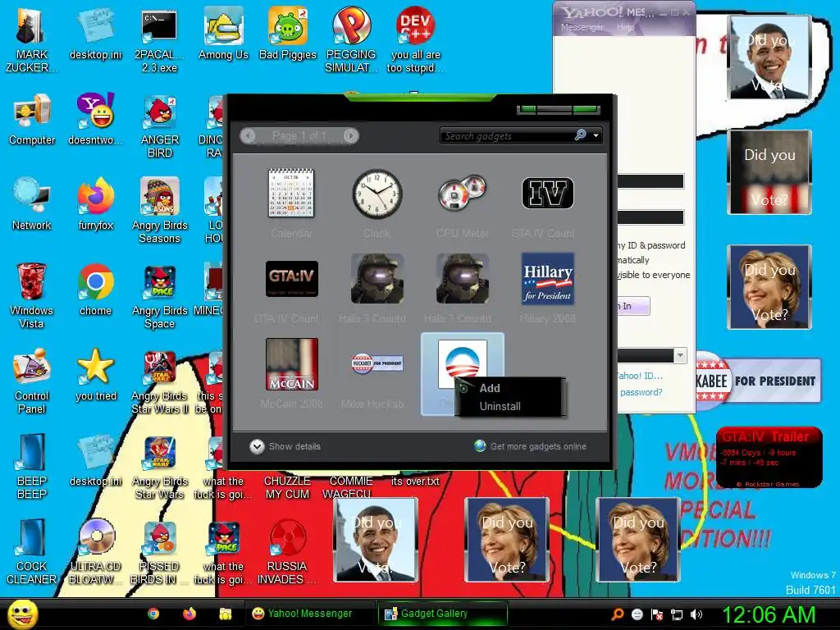Open Messenger menu in Yahoo window

pyautogui.click(x=582, y=27)
